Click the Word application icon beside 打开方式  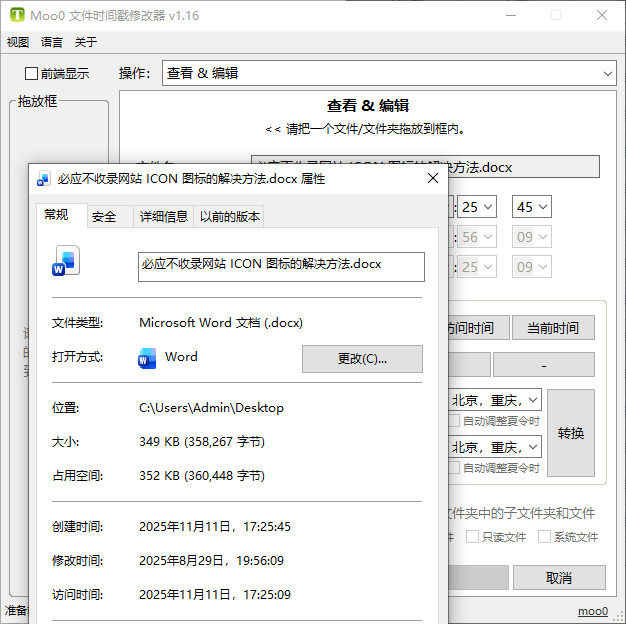click(147, 358)
